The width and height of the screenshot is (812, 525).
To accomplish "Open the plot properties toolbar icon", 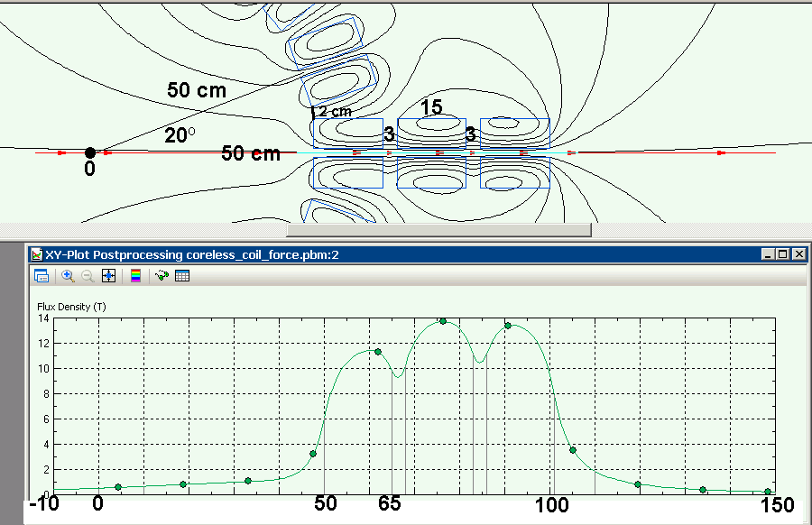I will click(41, 276).
